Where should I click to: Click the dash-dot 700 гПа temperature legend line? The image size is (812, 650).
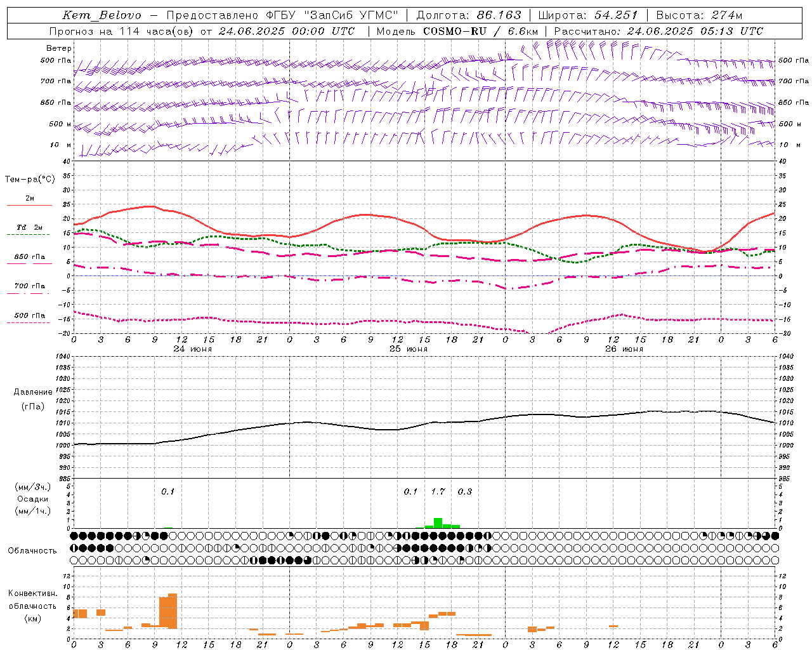click(x=28, y=293)
